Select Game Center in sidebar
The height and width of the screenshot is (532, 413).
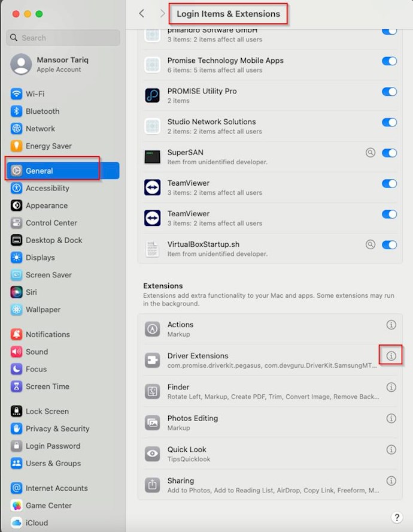coord(41,505)
